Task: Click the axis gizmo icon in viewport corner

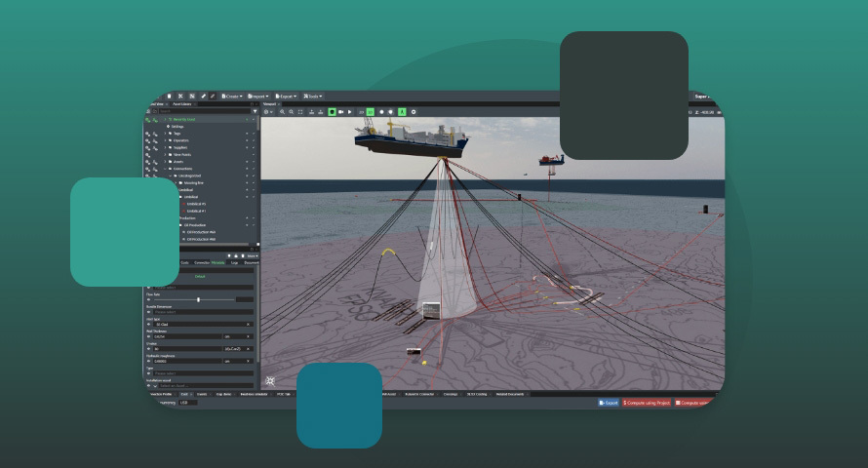Action: (270, 381)
